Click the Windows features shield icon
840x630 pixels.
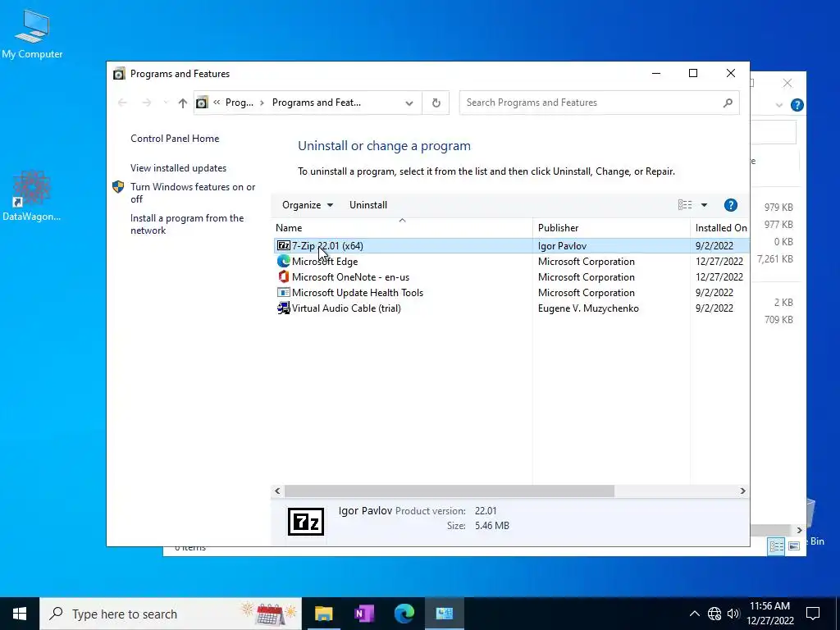(x=118, y=187)
